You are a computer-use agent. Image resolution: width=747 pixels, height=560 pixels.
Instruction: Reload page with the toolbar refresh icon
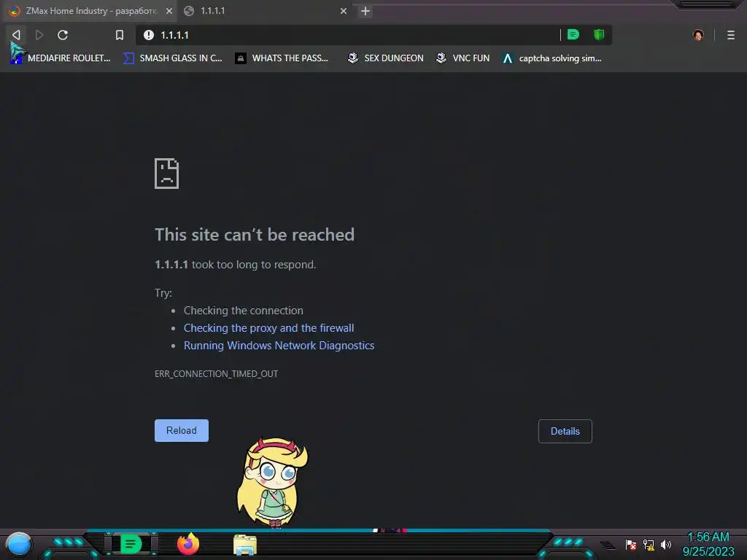[63, 35]
